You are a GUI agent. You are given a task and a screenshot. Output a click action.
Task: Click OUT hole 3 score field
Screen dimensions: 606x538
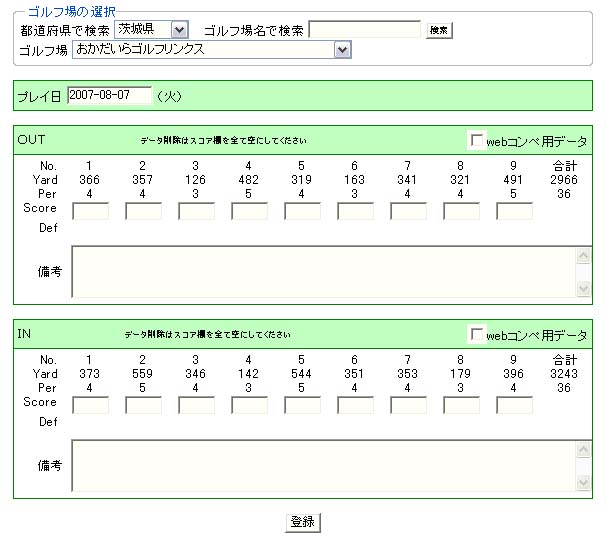click(196, 211)
